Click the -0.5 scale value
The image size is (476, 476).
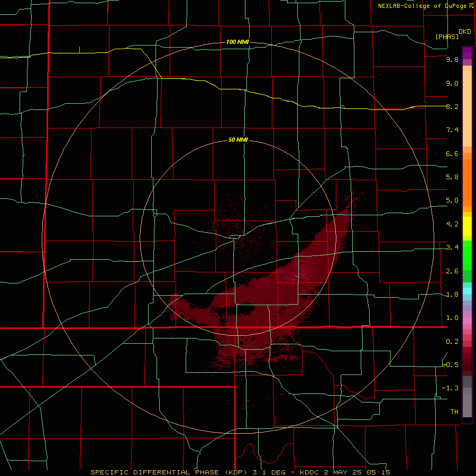click(451, 365)
